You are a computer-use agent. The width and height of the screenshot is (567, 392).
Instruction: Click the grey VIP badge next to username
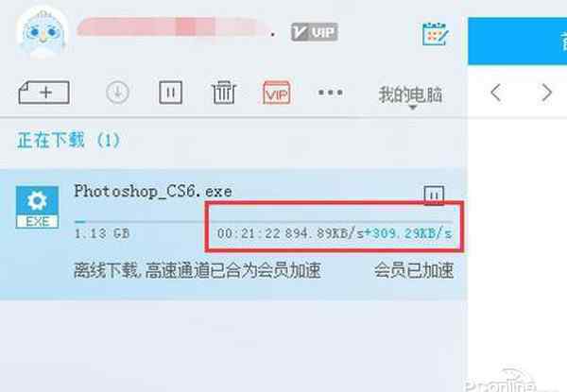(x=315, y=32)
